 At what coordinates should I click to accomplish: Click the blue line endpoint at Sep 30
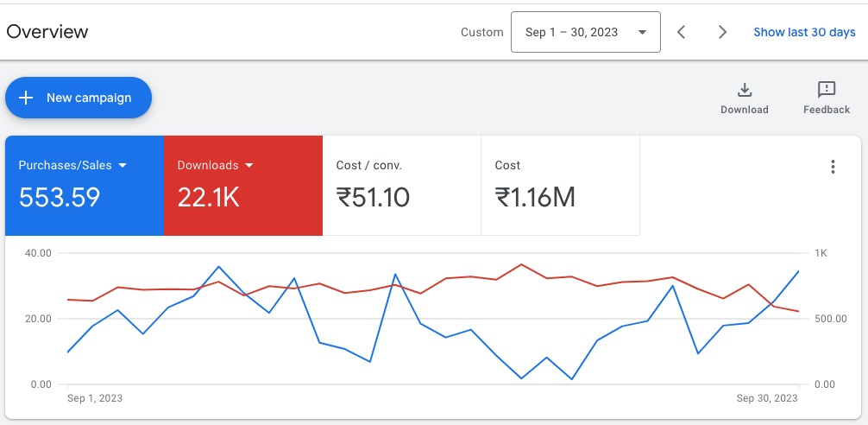point(798,271)
